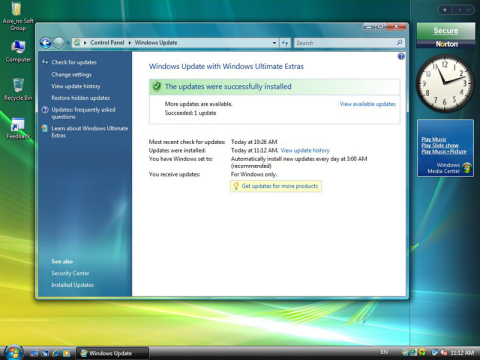This screenshot has height=360, width=480.
Task: Click the green shield success icon
Action: (x=156, y=87)
